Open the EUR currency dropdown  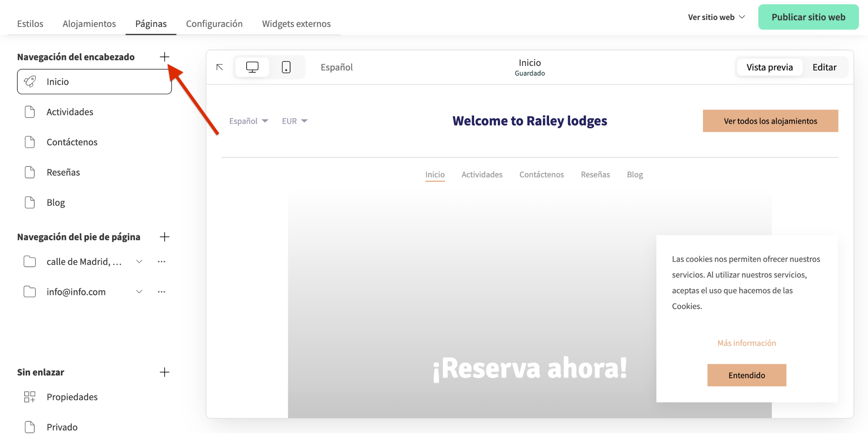pos(294,121)
